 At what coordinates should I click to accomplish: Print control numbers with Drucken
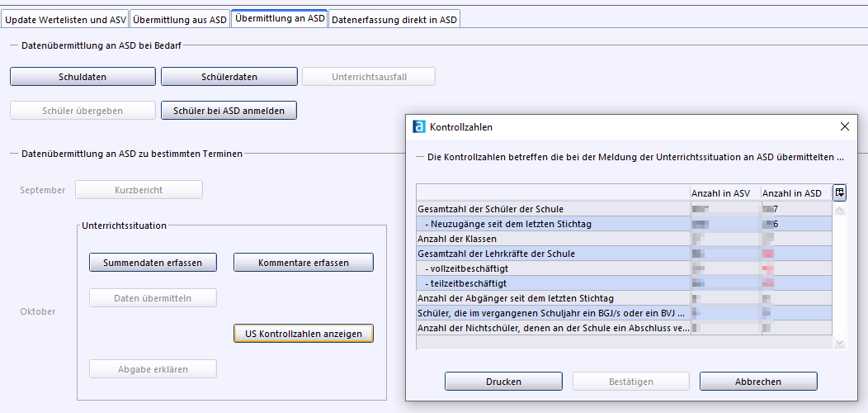point(503,382)
